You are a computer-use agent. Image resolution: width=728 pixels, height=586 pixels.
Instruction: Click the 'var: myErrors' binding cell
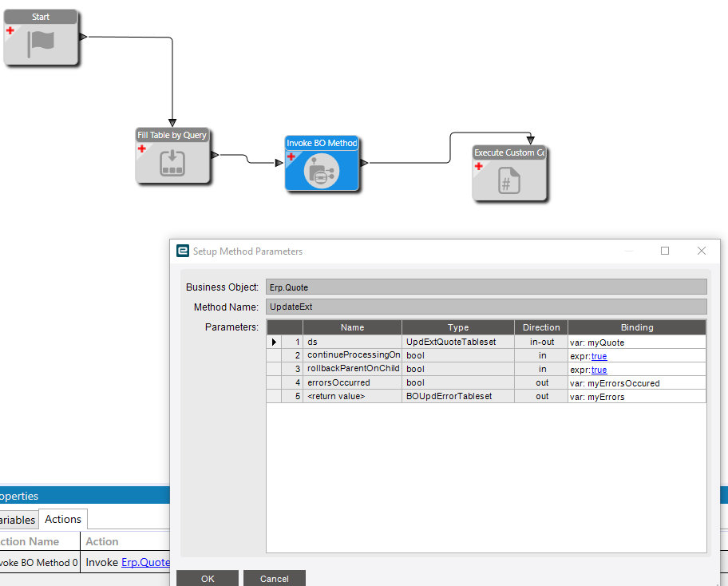coord(637,397)
